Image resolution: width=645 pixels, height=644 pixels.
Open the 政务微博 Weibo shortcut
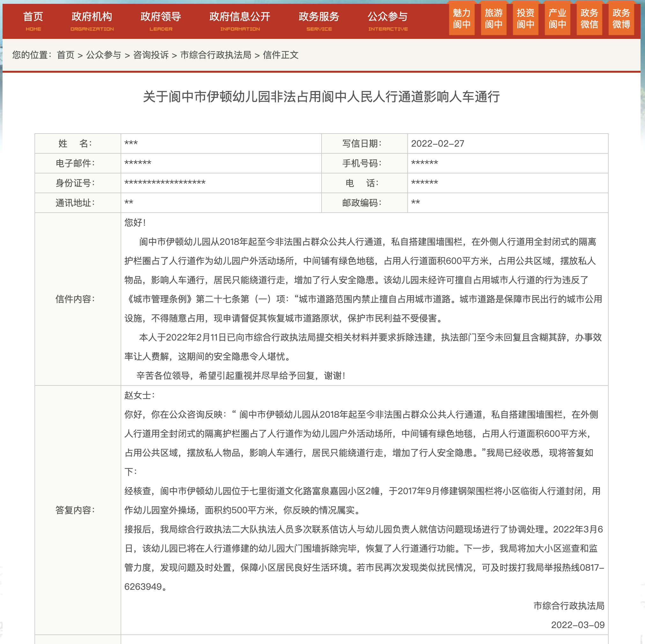(x=621, y=19)
